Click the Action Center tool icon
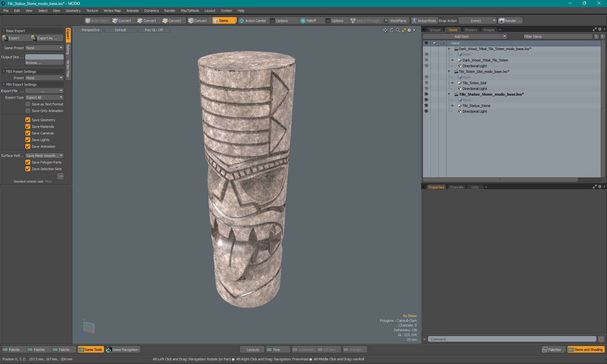 click(x=241, y=21)
